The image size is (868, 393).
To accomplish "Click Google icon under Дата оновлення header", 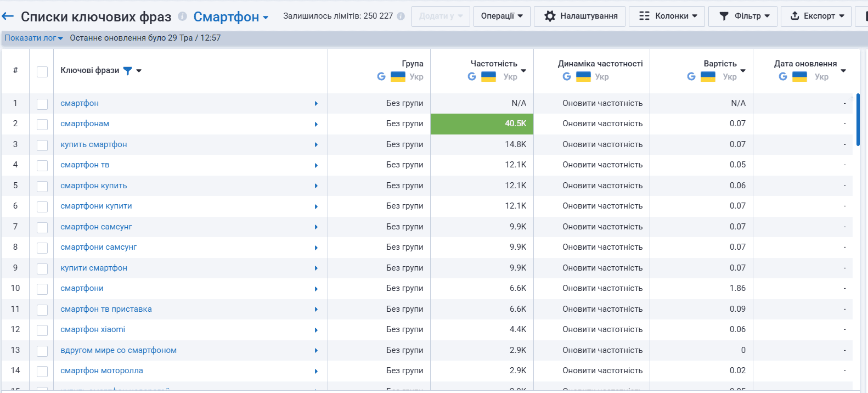I will tap(783, 76).
